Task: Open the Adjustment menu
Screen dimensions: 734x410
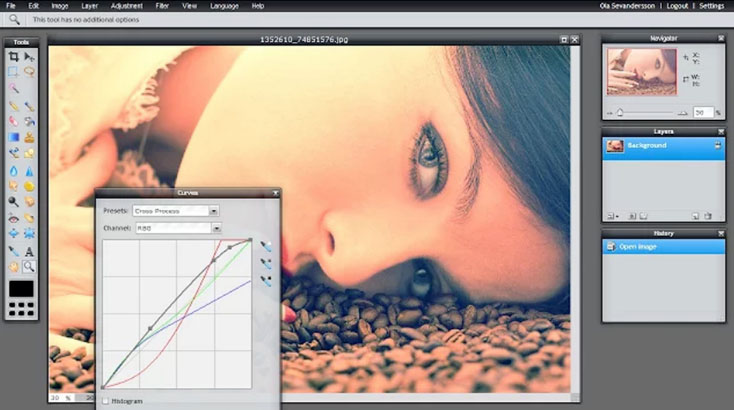Action: coord(126,6)
